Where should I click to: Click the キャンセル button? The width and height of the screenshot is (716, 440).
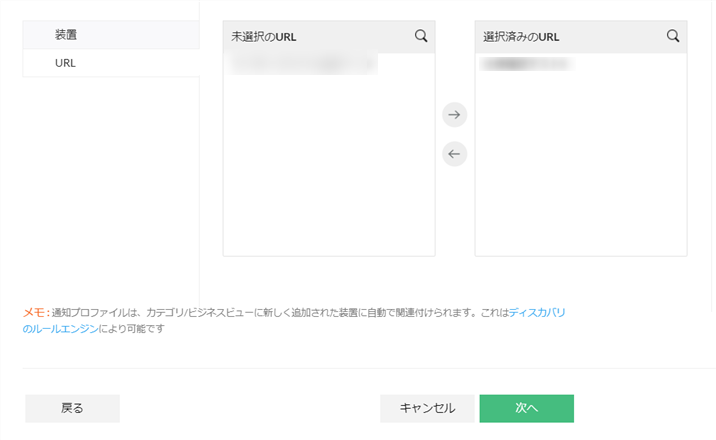(x=427, y=408)
